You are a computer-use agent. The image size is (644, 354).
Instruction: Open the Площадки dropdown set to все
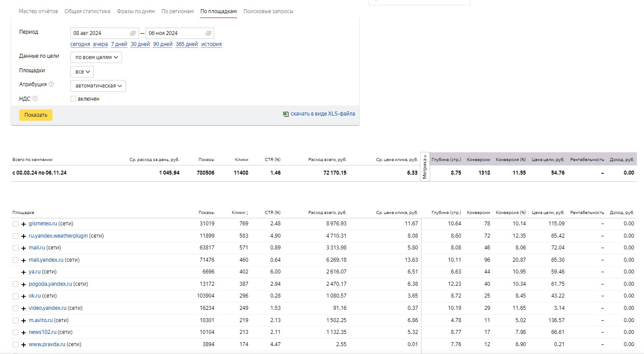82,72
